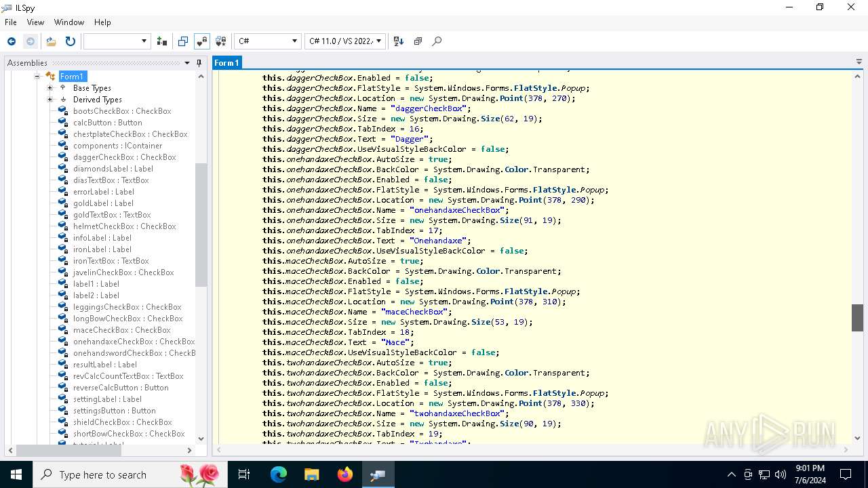Click the tree horizontal scrollbar right arrow
Image resolution: width=868 pixels, height=488 pixels.
tap(189, 450)
